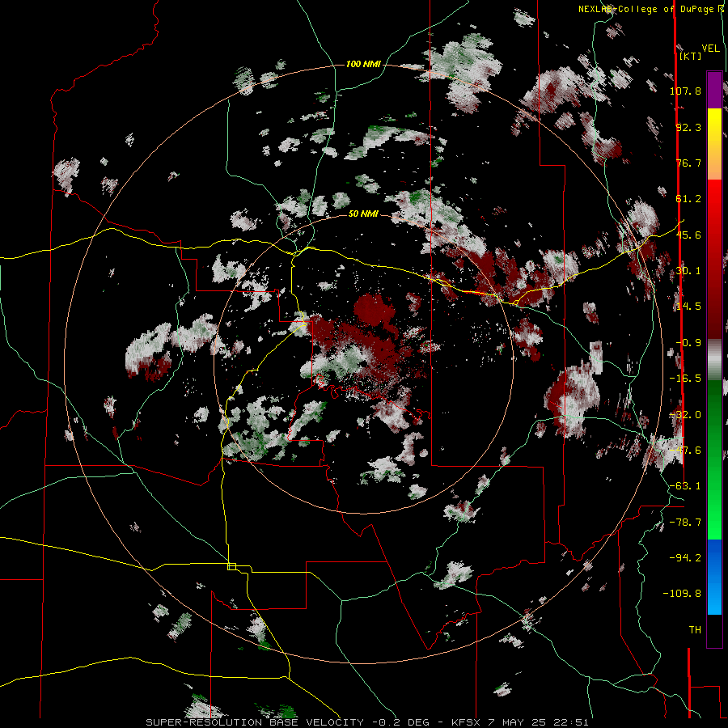
Task: Select the 76.7 value on velocity scale
Action: pos(688,163)
